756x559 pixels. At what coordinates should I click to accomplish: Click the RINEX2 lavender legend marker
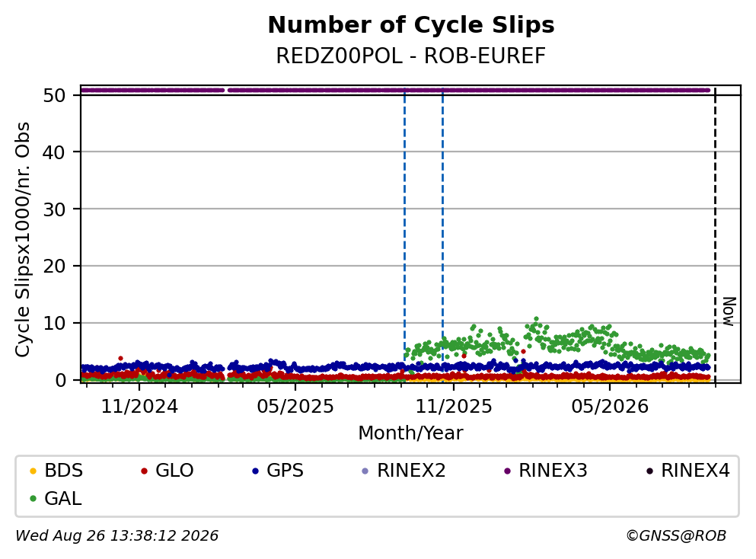pos(365,471)
